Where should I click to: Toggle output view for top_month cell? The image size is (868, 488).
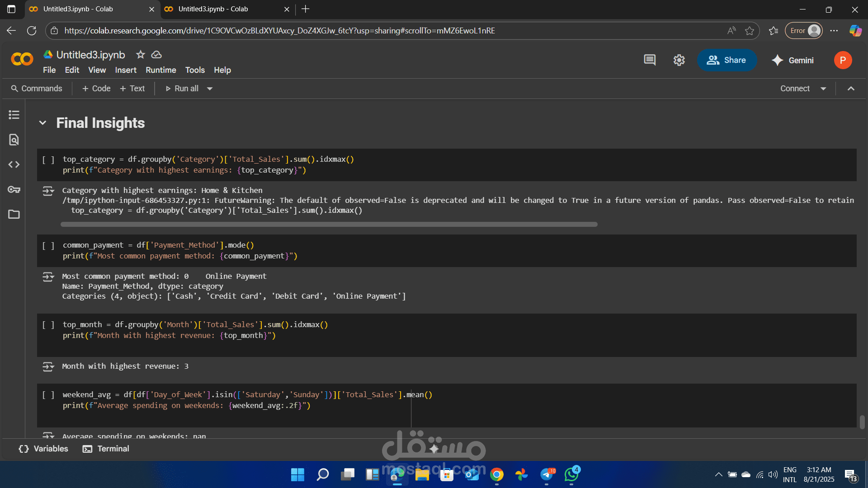pyautogui.click(x=48, y=366)
